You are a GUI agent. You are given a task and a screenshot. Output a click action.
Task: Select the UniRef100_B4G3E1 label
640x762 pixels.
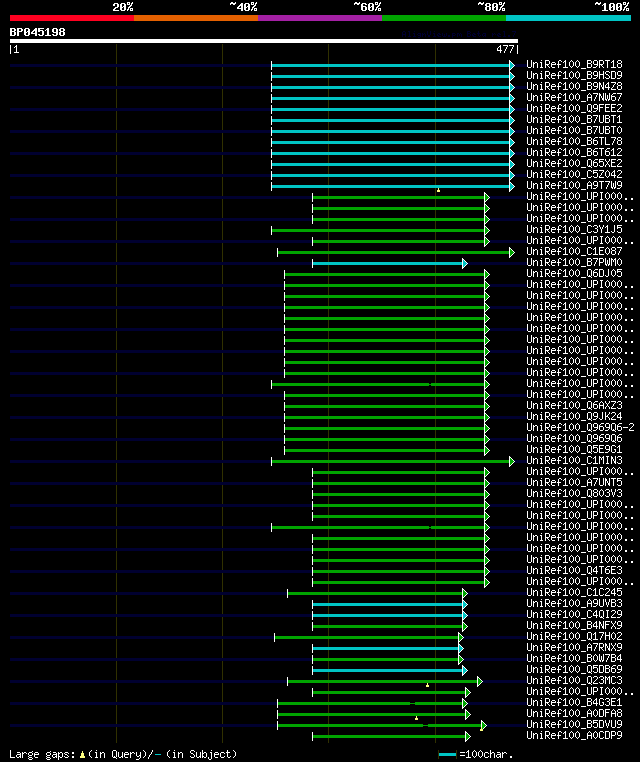[574, 702]
